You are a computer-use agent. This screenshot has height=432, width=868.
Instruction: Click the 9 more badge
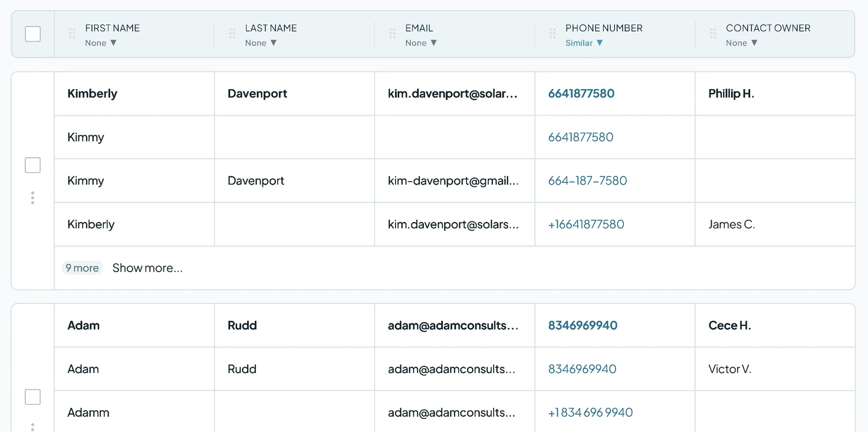point(82,268)
